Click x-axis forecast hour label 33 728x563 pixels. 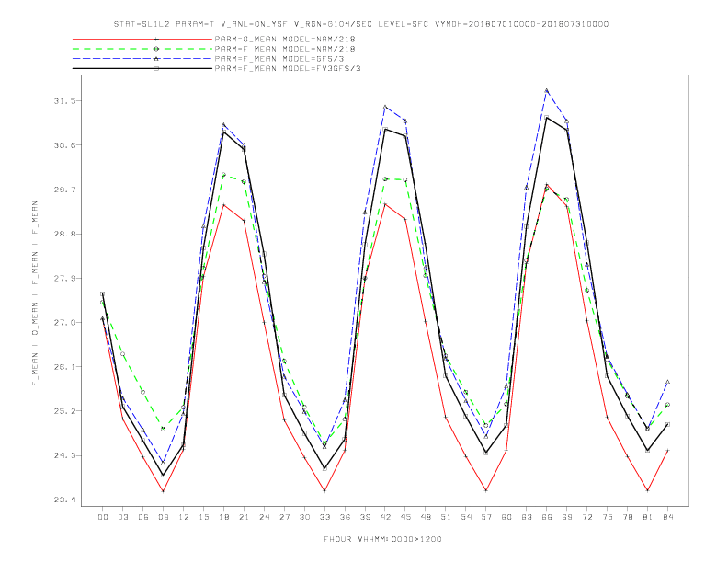[325, 517]
